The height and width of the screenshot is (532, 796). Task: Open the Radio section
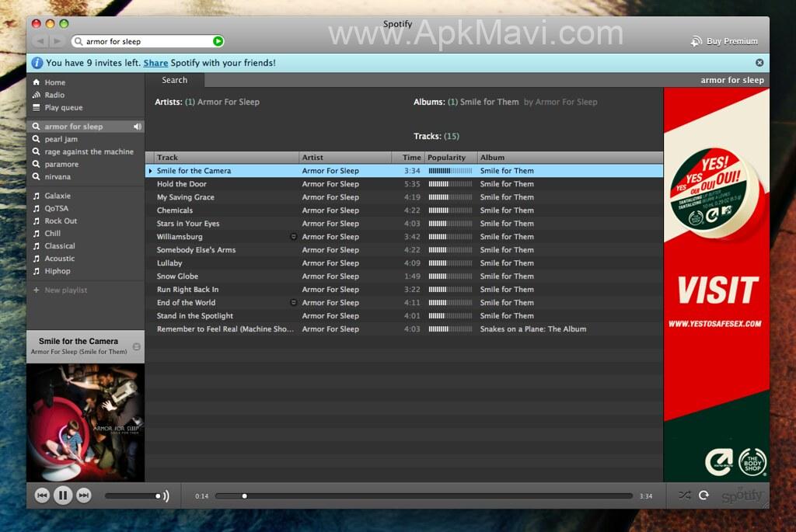(x=54, y=95)
